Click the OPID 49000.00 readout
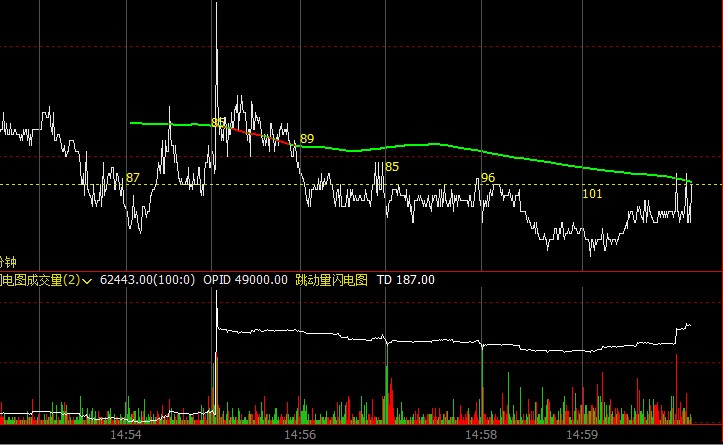This screenshot has height=445, width=723. point(245,280)
